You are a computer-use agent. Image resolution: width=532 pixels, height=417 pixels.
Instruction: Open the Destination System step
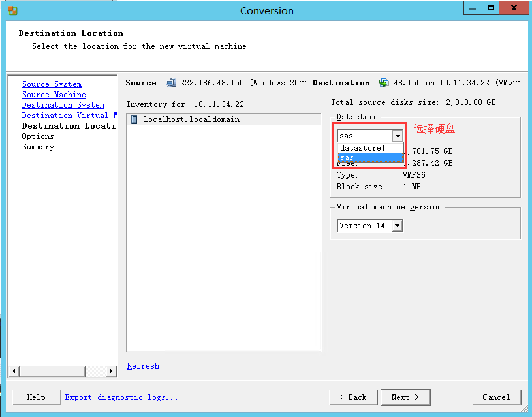tap(63, 105)
